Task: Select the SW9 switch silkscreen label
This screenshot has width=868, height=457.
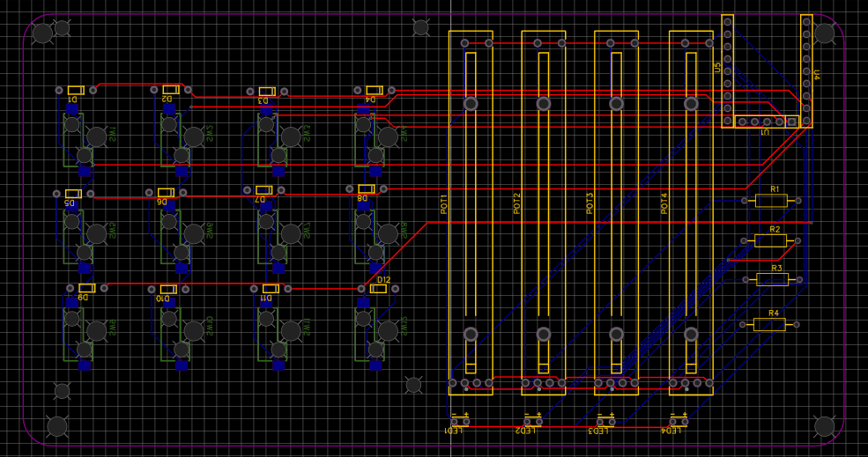Action: pyautogui.click(x=113, y=328)
